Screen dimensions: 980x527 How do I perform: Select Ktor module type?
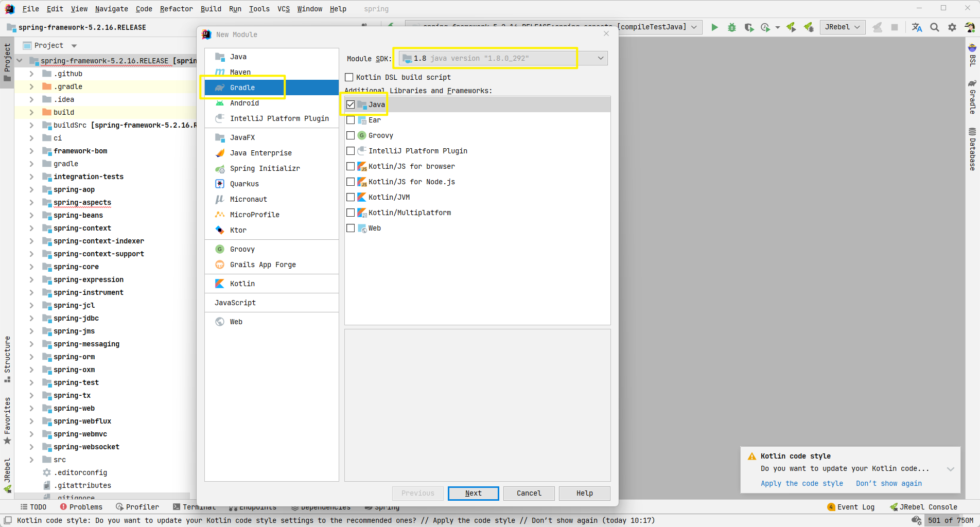pyautogui.click(x=271, y=230)
